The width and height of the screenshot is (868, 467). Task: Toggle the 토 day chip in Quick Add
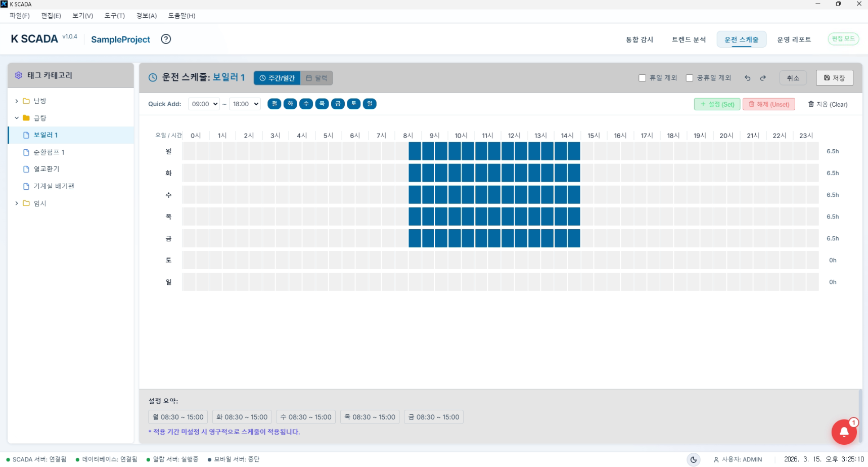354,104
